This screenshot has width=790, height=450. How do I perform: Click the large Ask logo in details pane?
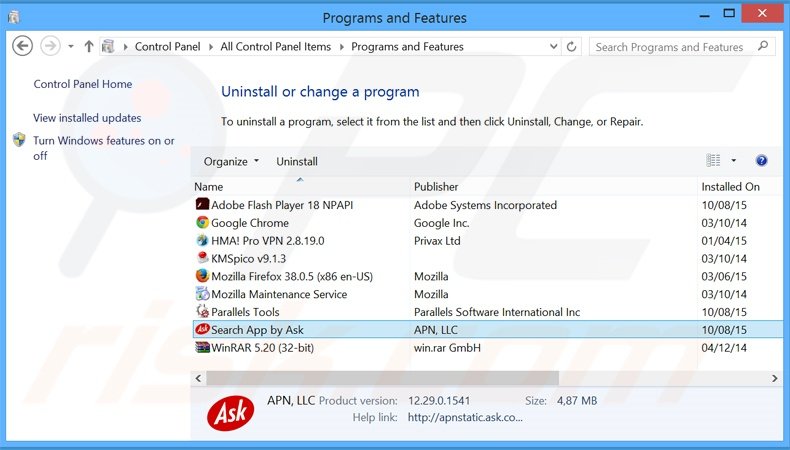(x=230, y=413)
